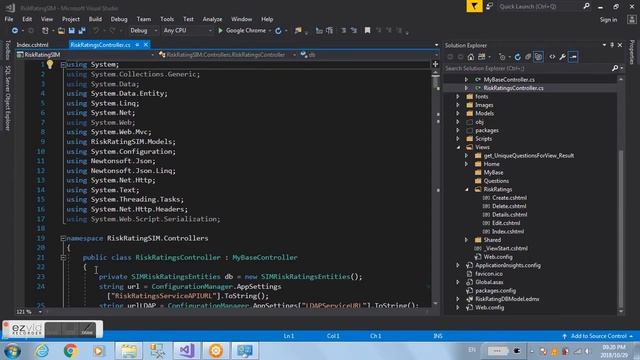Image resolution: width=640 pixels, height=360 pixels.
Task: Click Add to Source Control
Action: 598,336
